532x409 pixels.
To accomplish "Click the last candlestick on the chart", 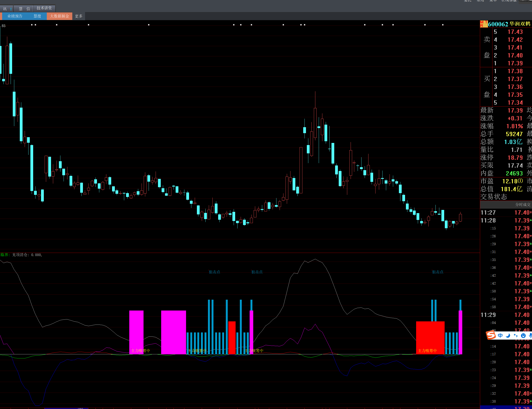I will [461, 217].
